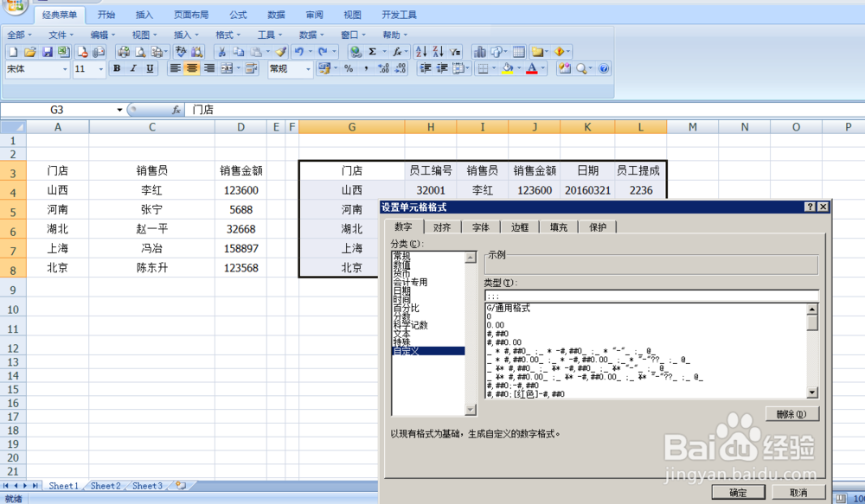Viewport: 865px width, 504px height.
Task: Switch to the Sheet2 worksheet tab
Action: pyautogui.click(x=106, y=486)
